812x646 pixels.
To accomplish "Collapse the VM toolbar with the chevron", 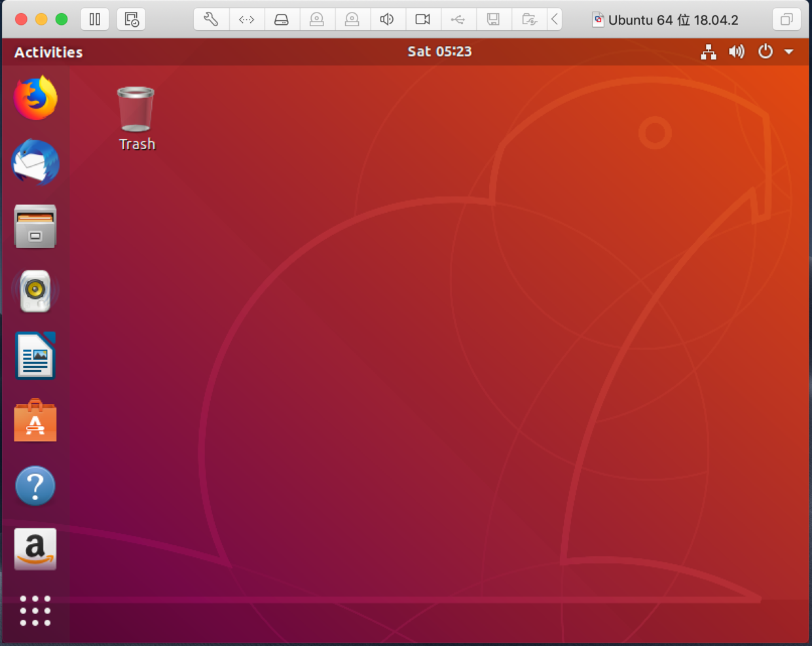I will [555, 20].
